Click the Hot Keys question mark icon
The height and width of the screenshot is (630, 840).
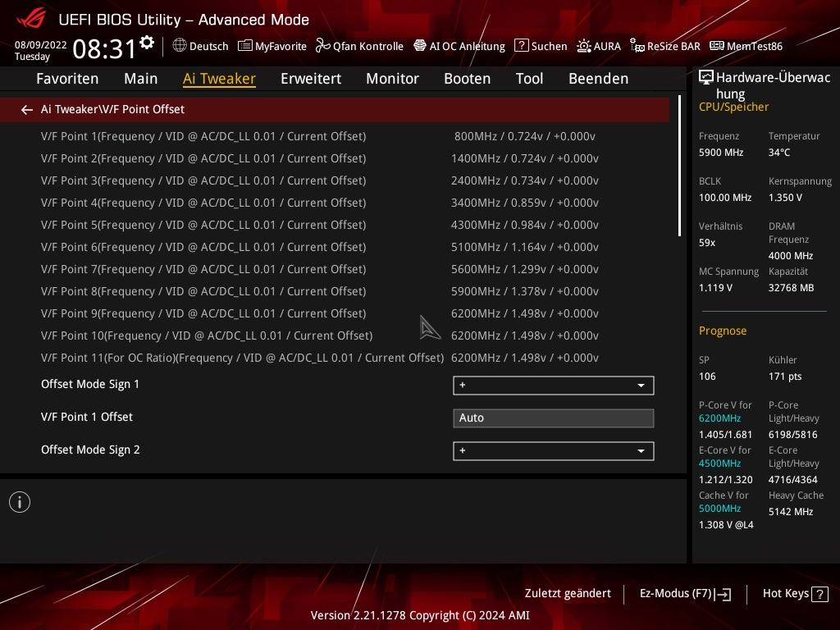click(x=819, y=594)
